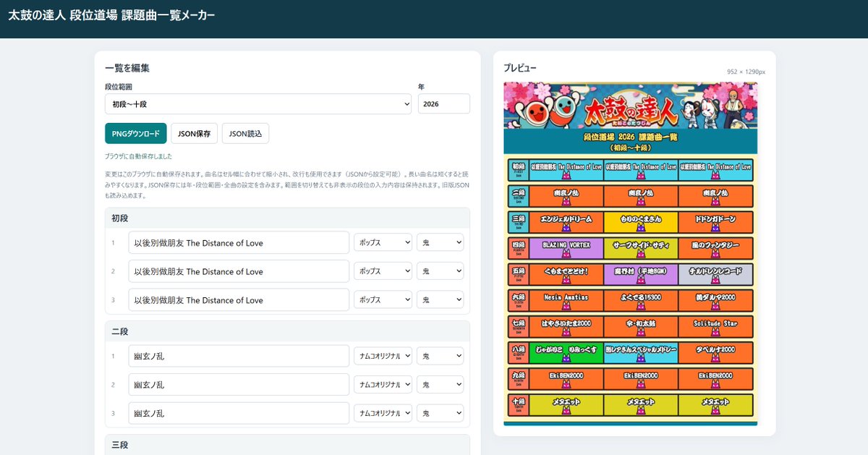Edit song name in 初段 row 1
The width and height of the screenshot is (868, 455).
tap(239, 243)
